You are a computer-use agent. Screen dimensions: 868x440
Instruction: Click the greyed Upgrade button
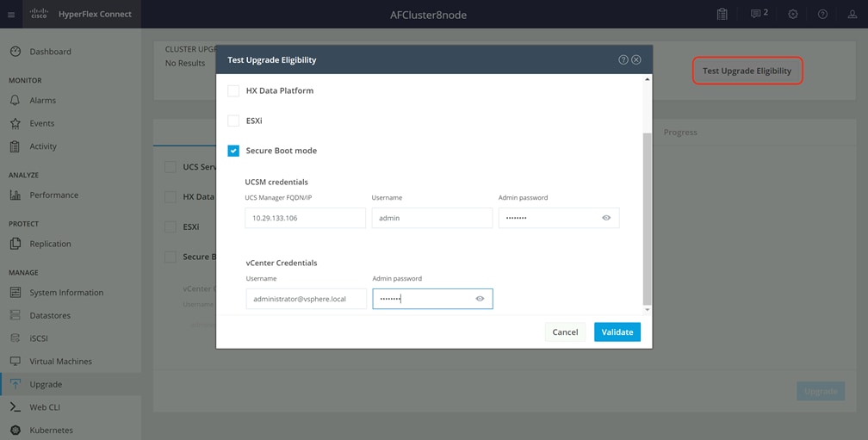pos(821,391)
